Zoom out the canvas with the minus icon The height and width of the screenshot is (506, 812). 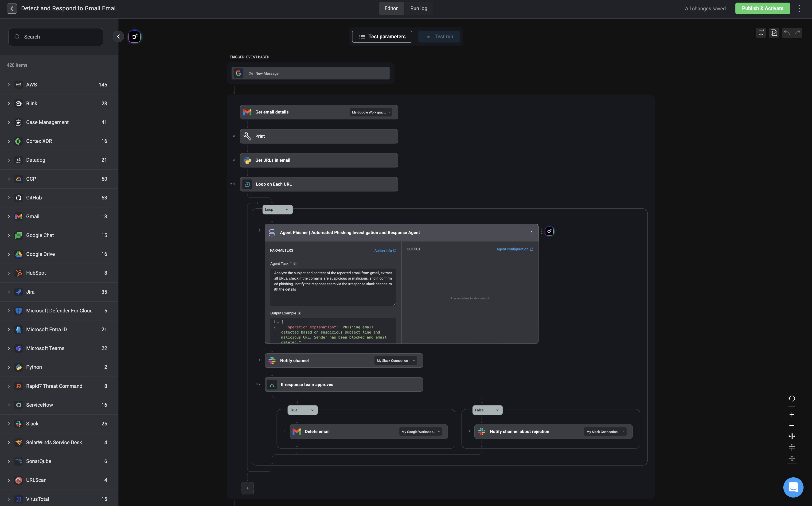pyautogui.click(x=792, y=425)
